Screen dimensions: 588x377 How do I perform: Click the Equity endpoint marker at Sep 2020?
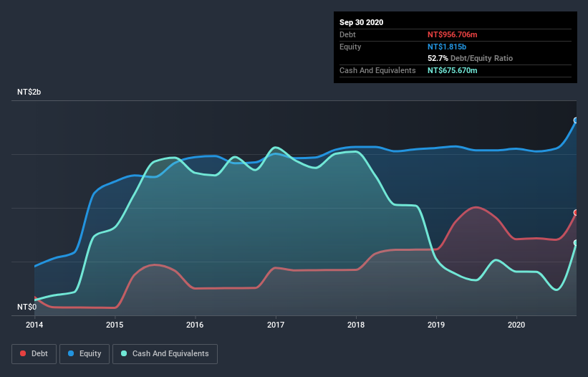[x=576, y=120]
